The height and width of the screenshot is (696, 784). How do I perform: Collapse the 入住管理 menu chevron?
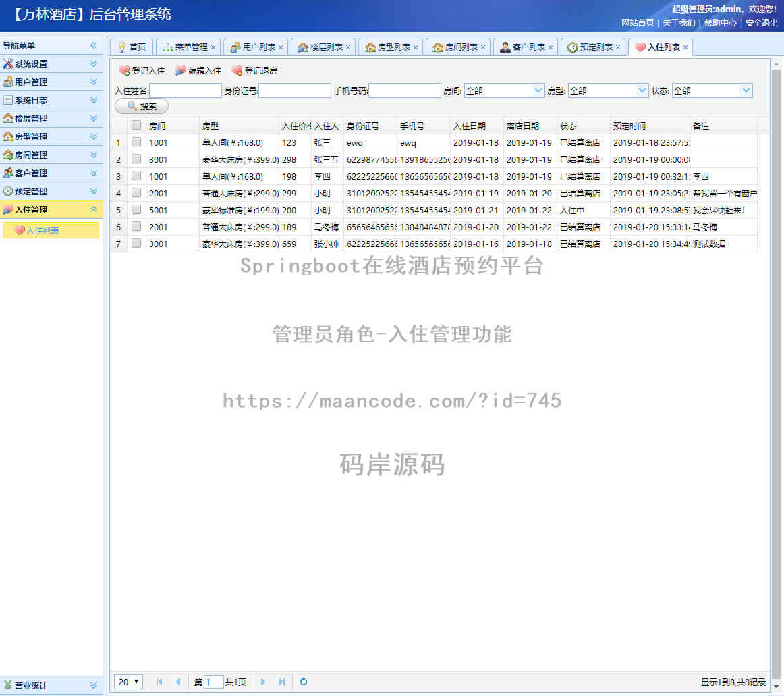click(94, 210)
